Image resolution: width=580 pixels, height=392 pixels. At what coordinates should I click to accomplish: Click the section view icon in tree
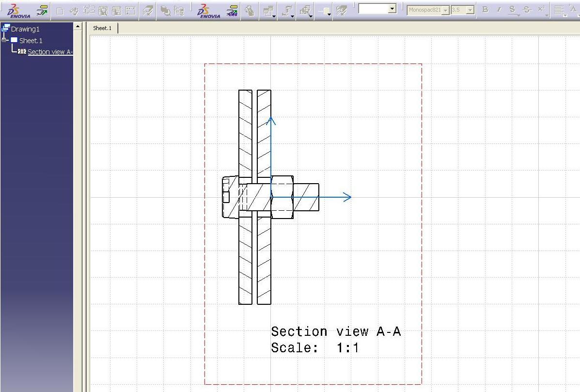click(22, 52)
